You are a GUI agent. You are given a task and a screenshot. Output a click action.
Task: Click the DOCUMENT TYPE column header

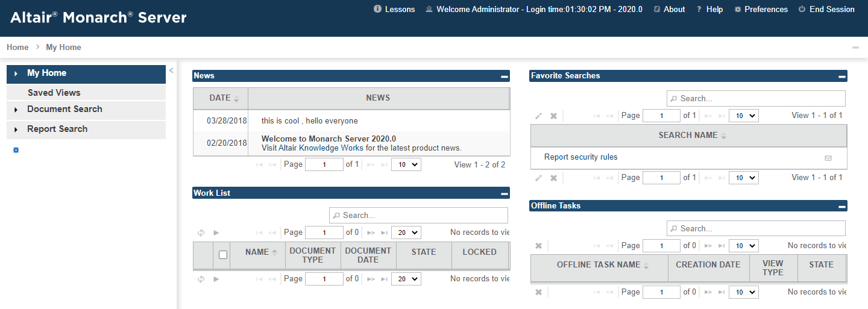pos(313,255)
